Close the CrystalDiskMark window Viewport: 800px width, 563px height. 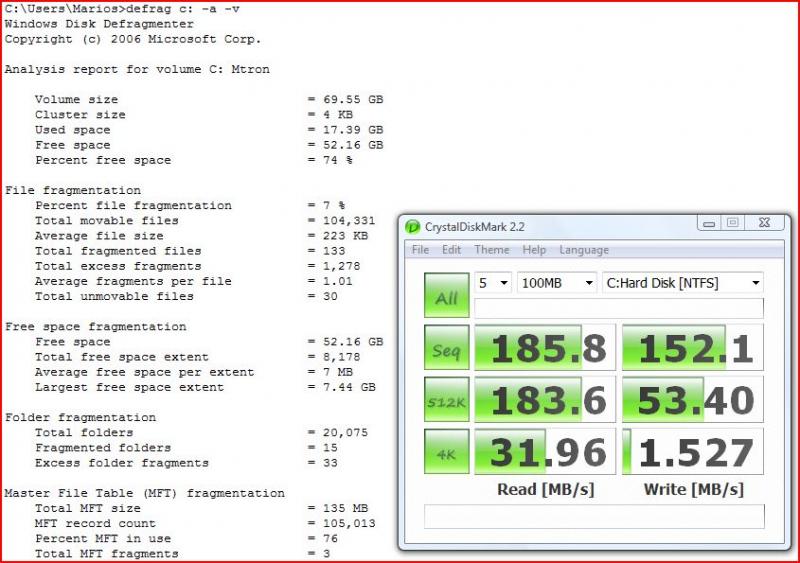(x=764, y=223)
